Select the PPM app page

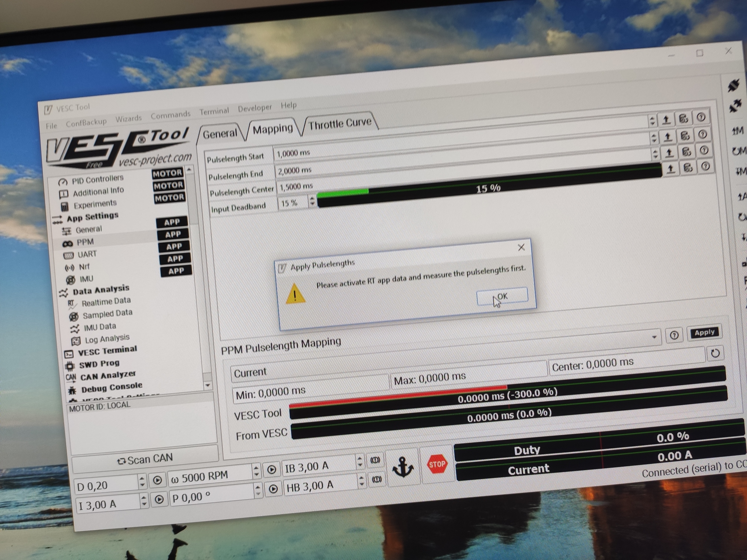coord(85,242)
